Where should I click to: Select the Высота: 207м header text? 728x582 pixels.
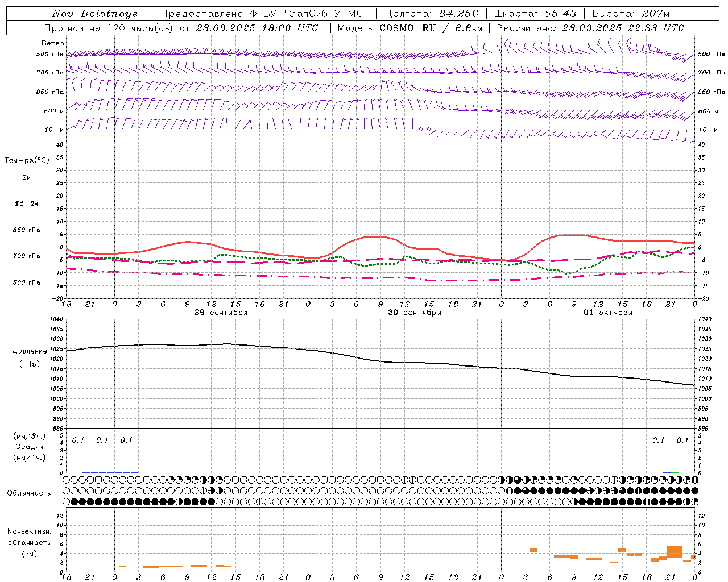[631, 14]
